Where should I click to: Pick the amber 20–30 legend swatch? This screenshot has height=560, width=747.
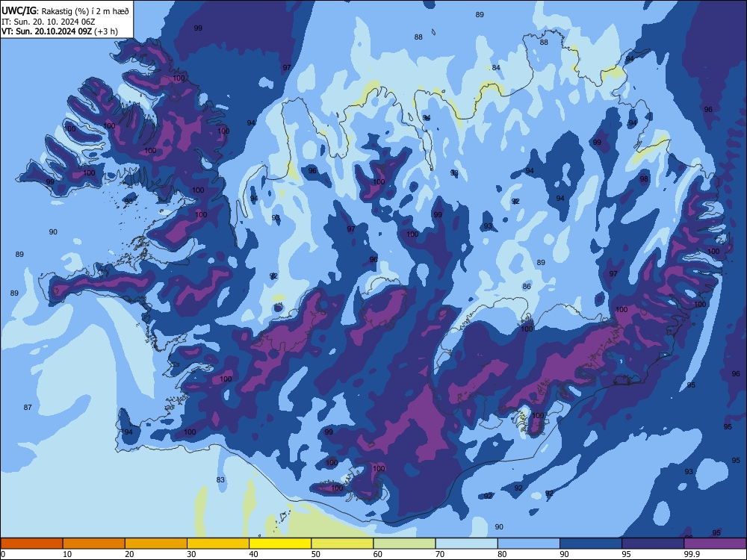tap(156, 544)
